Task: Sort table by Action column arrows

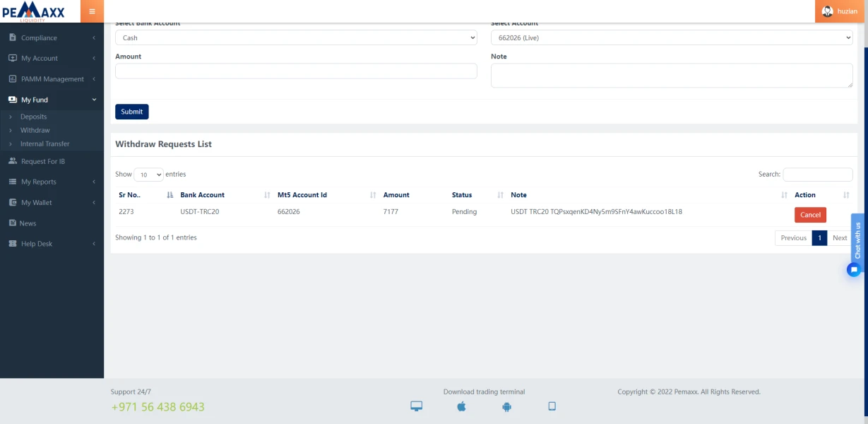Action: point(847,195)
